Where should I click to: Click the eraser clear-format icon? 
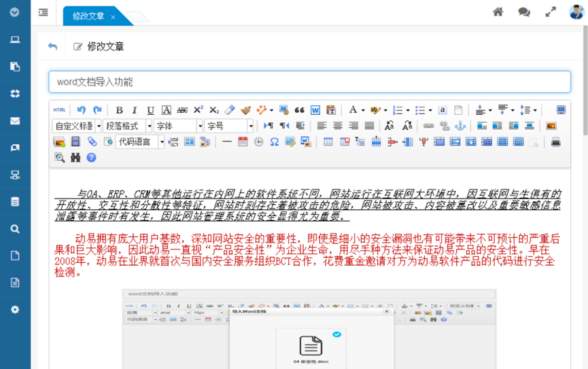pyautogui.click(x=230, y=110)
